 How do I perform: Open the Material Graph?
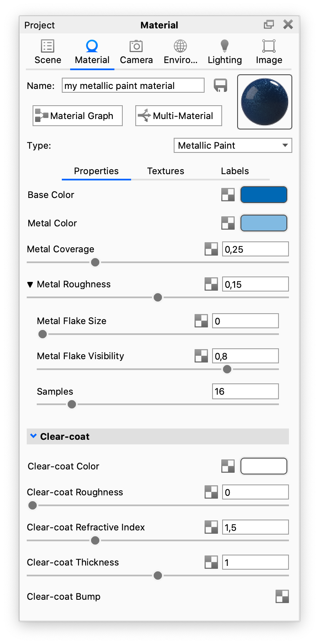coord(77,116)
